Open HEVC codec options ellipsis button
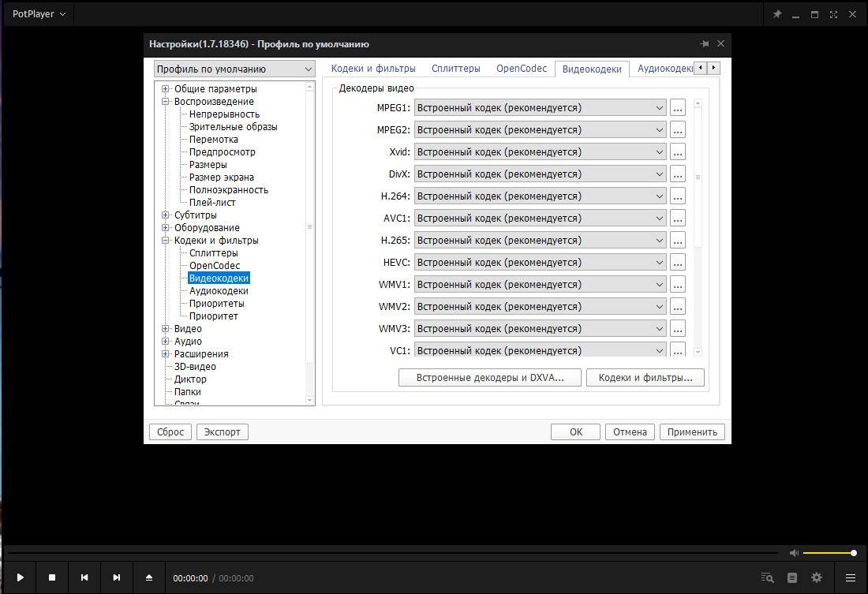Screen dimensions: 868x594 (678, 263)
